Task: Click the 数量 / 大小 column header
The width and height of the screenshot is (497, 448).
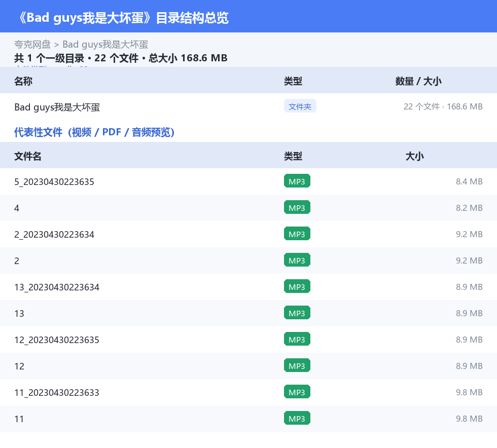Action: pyautogui.click(x=418, y=81)
